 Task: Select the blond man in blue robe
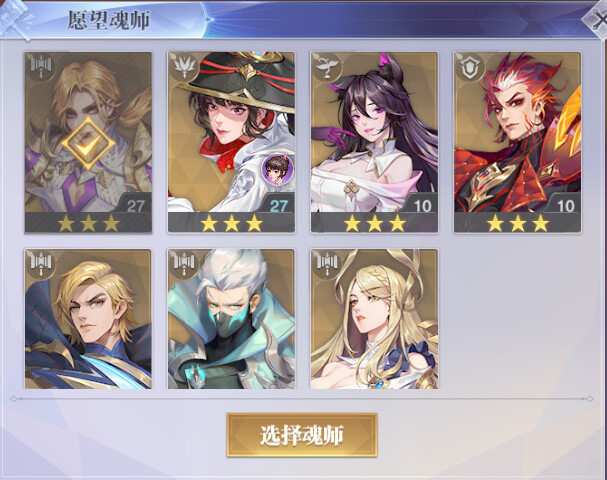88,319
